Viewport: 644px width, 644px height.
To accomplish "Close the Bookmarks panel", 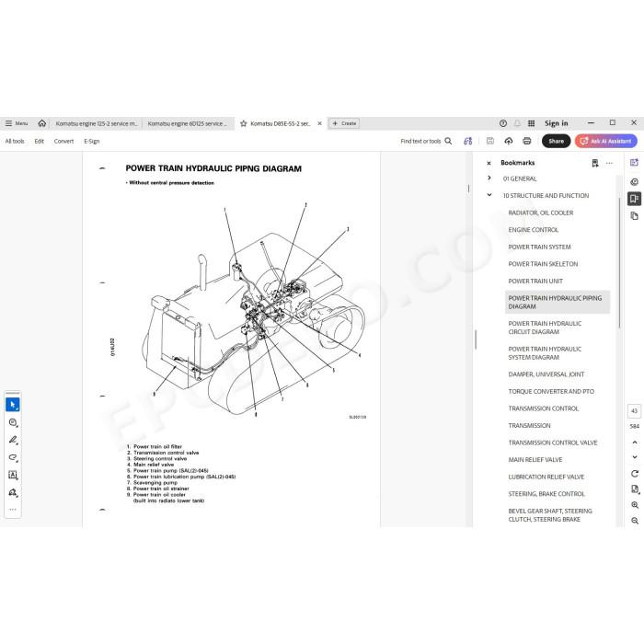I will pyautogui.click(x=489, y=163).
